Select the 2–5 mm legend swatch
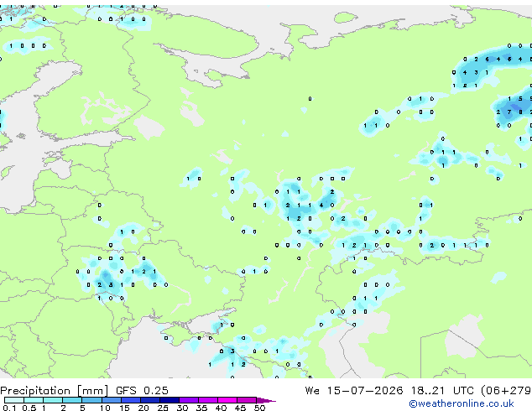The height and width of the screenshot is (411, 532). point(72,400)
